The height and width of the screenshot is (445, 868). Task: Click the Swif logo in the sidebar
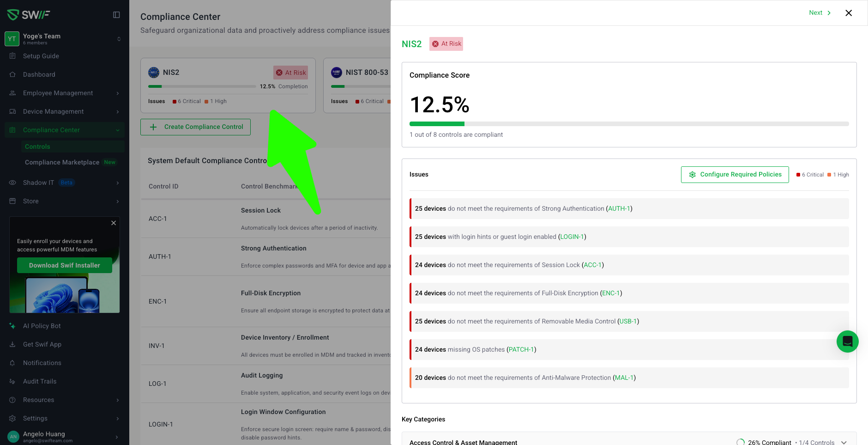point(29,15)
